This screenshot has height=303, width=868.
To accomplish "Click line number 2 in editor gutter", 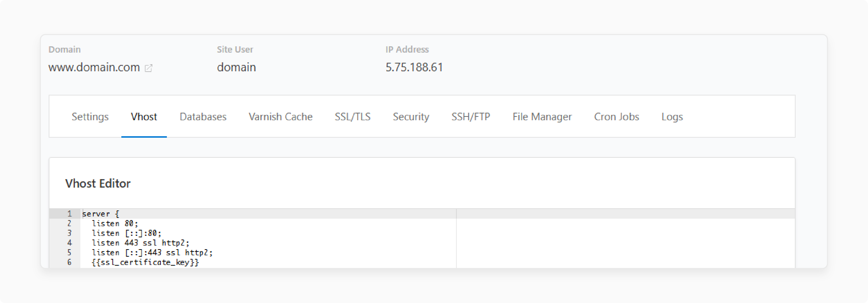I will (x=70, y=224).
